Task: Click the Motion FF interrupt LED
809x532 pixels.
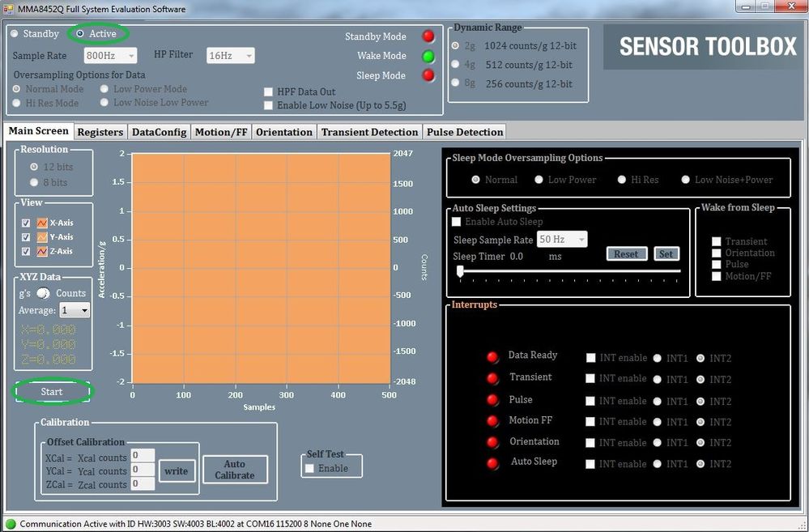Action: coord(492,421)
